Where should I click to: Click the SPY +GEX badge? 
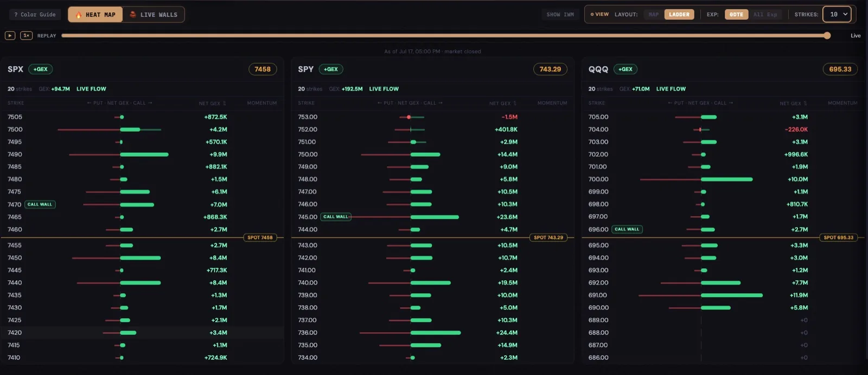(331, 69)
